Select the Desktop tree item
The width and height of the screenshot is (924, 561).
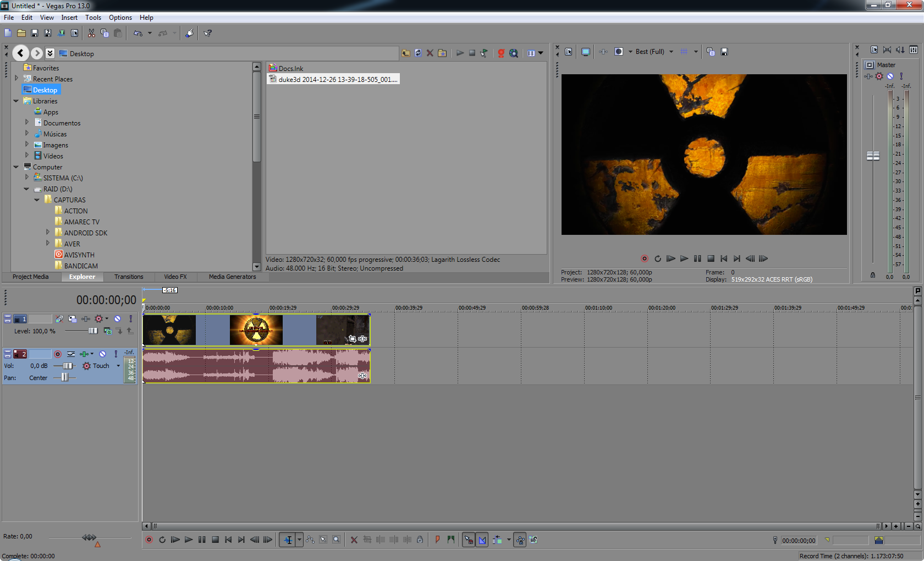(41, 90)
